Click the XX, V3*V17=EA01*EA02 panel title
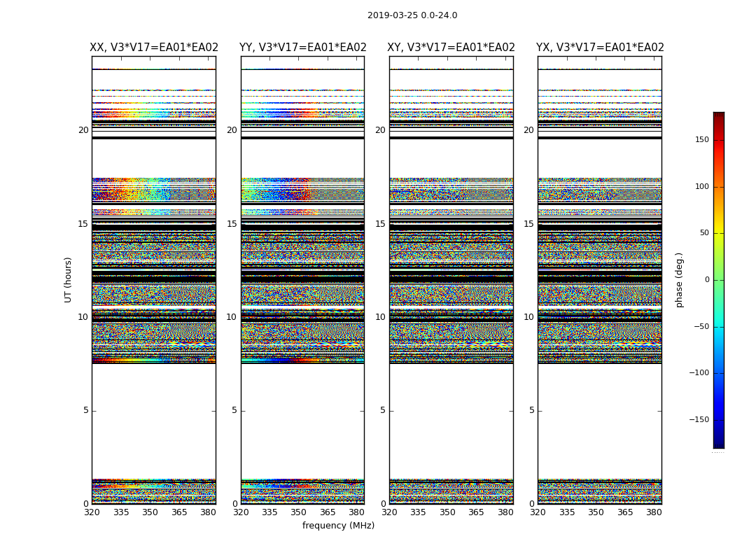Screen dimensions: 735x560 click(154, 48)
